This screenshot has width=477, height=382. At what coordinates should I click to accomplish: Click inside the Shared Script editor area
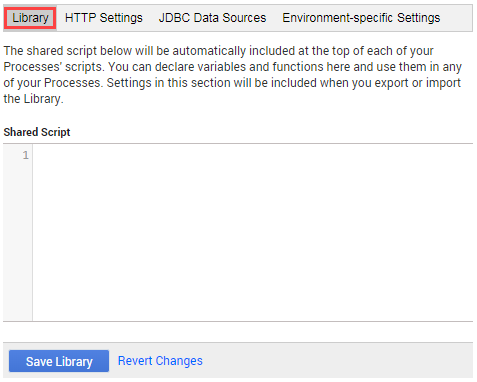tap(252, 233)
